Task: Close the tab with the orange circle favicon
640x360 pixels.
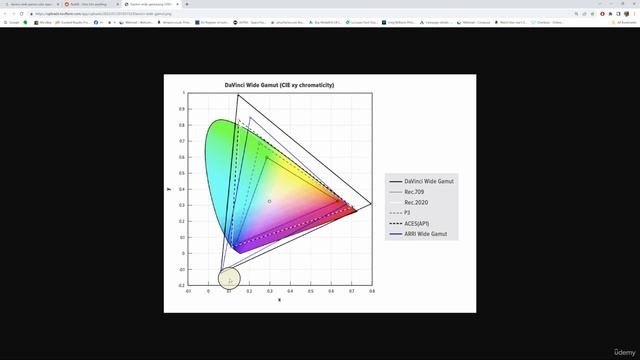Action: point(118,4)
